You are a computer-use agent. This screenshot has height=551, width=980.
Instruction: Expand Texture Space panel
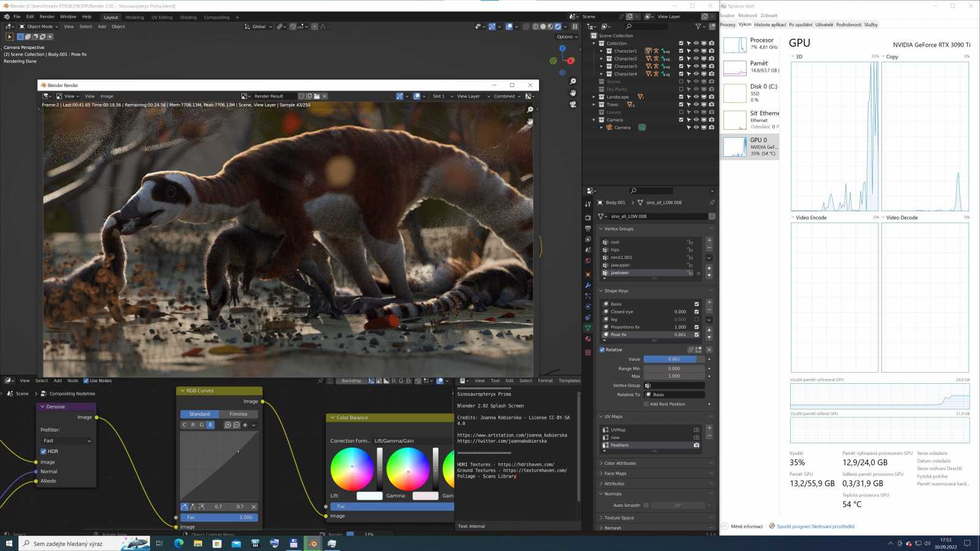(619, 518)
